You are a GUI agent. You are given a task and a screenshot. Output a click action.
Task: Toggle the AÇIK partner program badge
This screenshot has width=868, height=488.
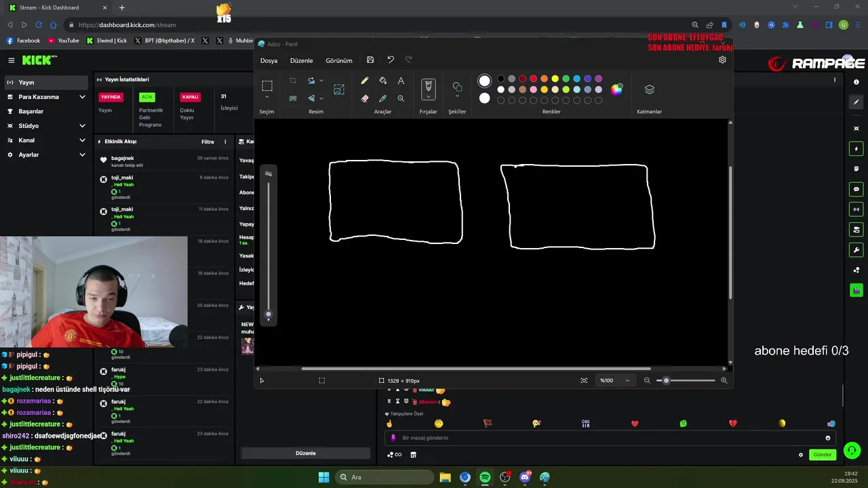coord(147,97)
